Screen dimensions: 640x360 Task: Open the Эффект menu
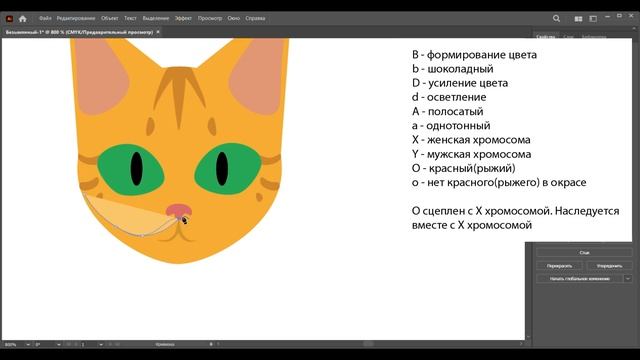click(183, 18)
